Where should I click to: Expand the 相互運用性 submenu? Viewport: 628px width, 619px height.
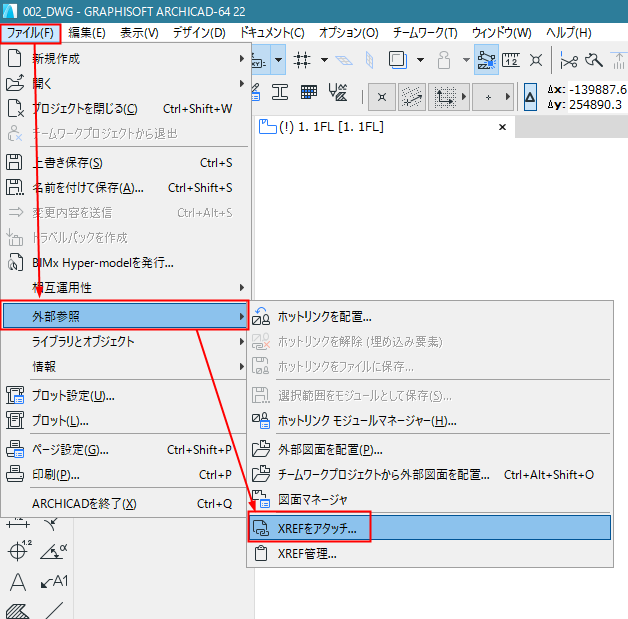(125, 288)
